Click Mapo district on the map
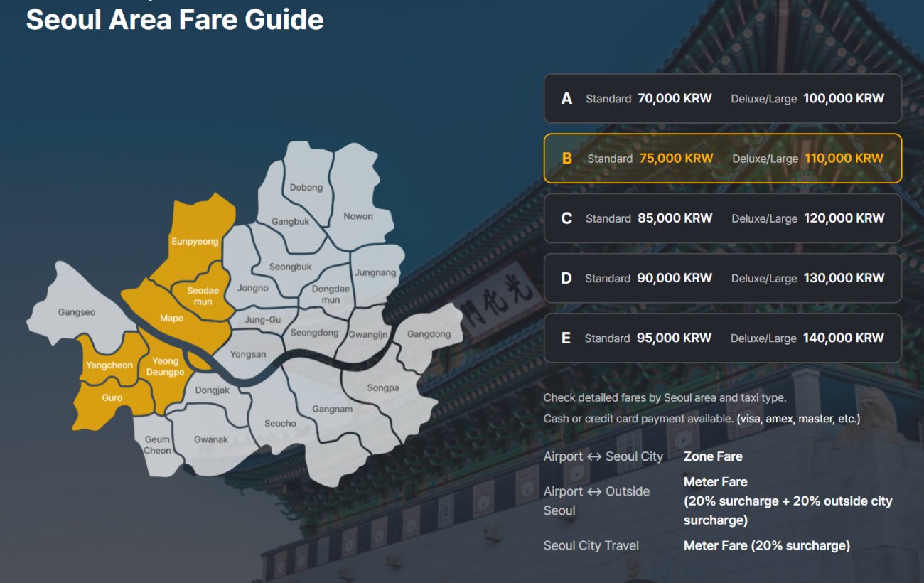The width and height of the screenshot is (924, 583). [x=171, y=318]
